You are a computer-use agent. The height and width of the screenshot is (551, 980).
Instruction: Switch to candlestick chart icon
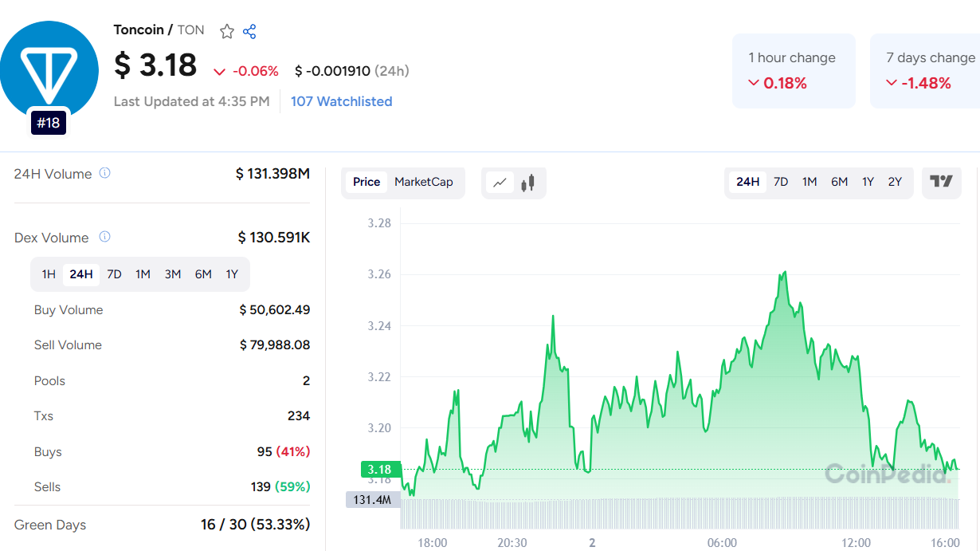pos(527,183)
